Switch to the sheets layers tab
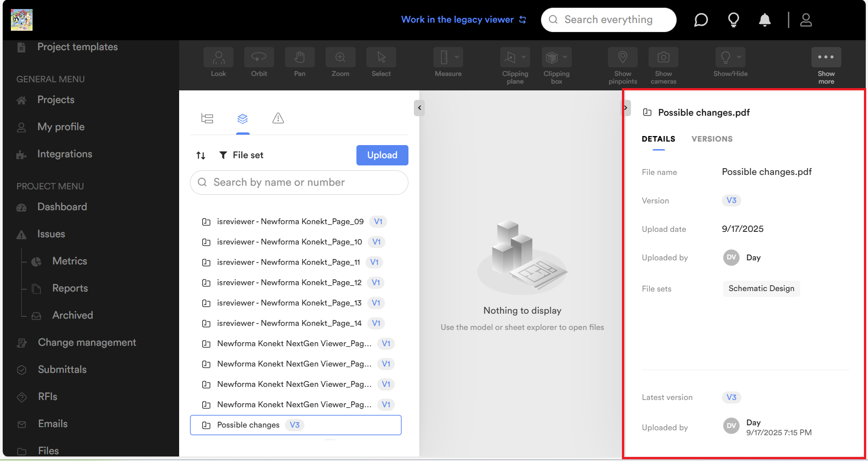868x461 pixels. tap(243, 118)
